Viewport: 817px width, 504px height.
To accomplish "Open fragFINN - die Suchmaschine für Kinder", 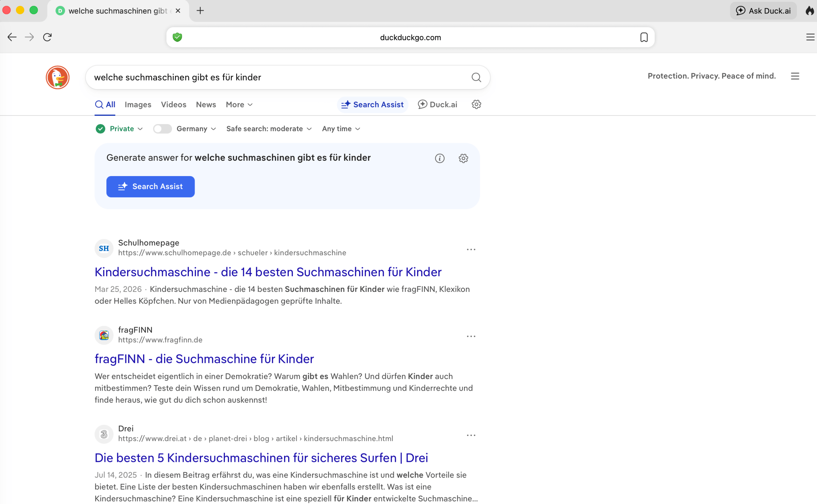I will click(x=205, y=359).
